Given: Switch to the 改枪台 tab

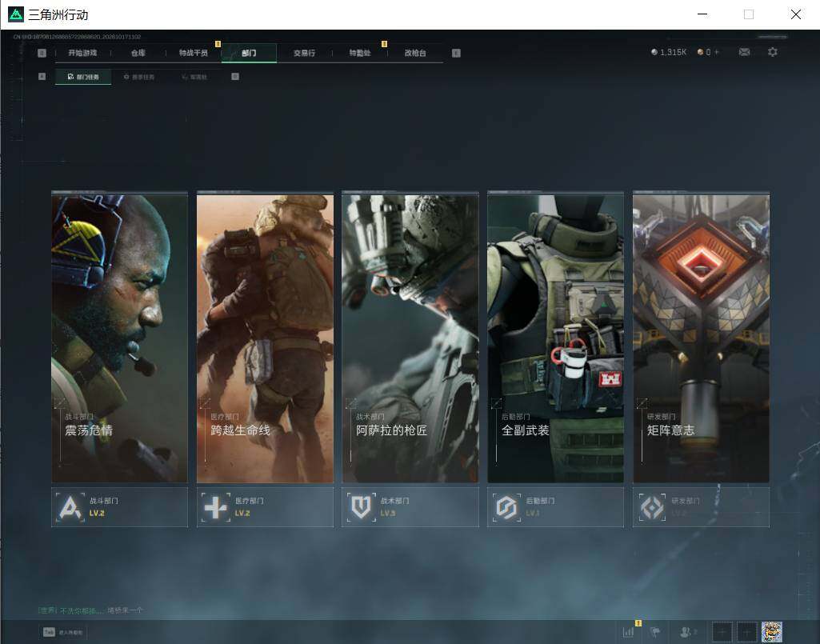Looking at the screenshot, I should pyautogui.click(x=415, y=53).
